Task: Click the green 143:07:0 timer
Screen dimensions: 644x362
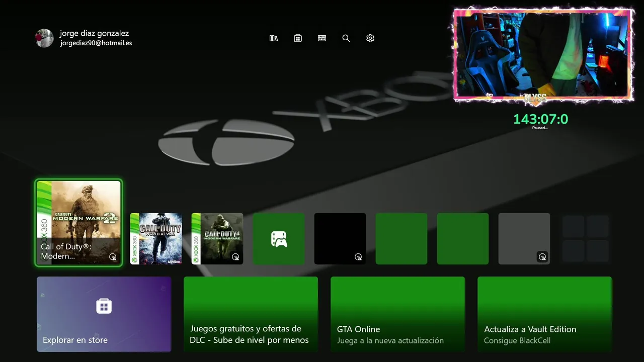Action: (x=541, y=119)
